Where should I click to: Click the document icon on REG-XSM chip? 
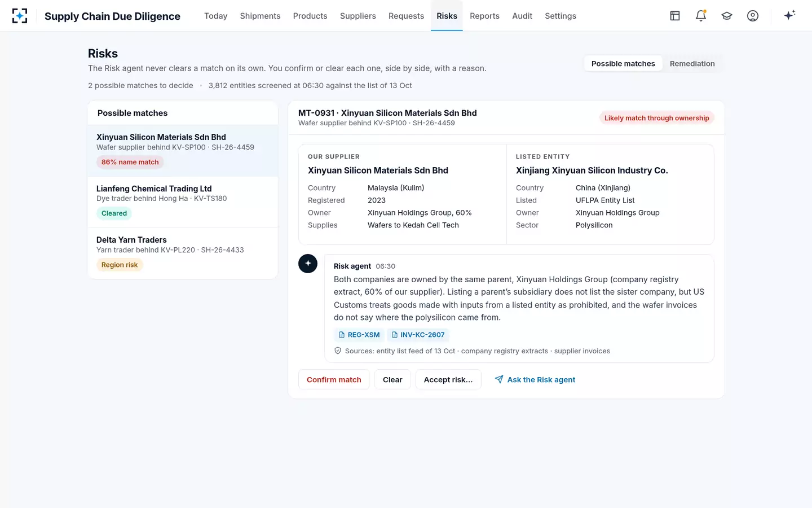point(342,335)
